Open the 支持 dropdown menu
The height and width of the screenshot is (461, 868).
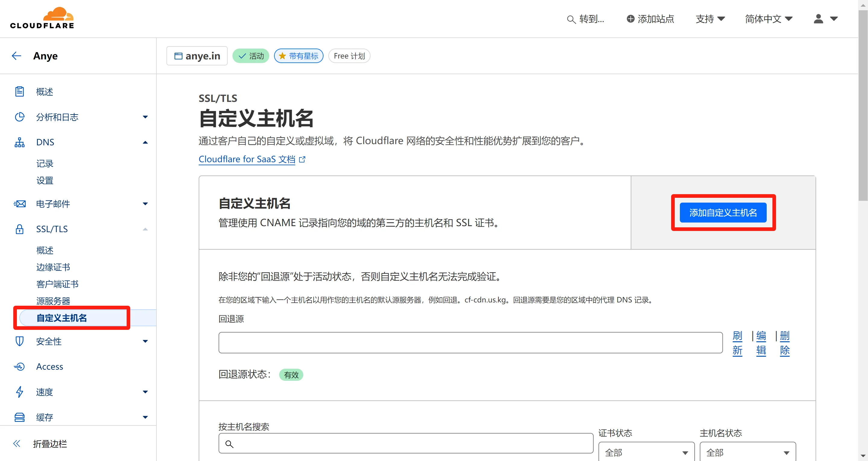point(710,19)
